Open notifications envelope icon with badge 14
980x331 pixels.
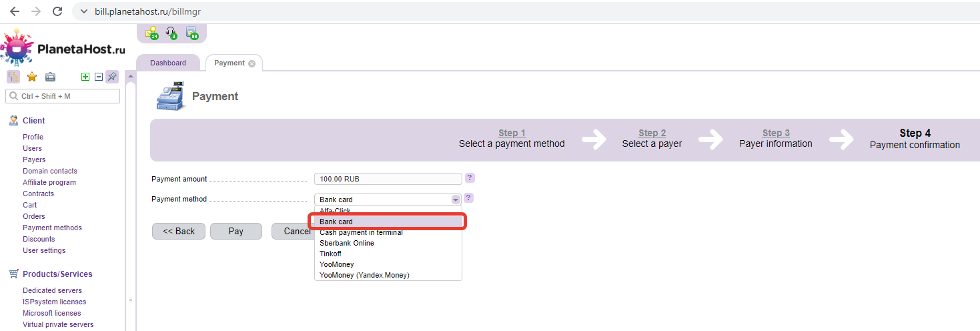click(x=152, y=32)
